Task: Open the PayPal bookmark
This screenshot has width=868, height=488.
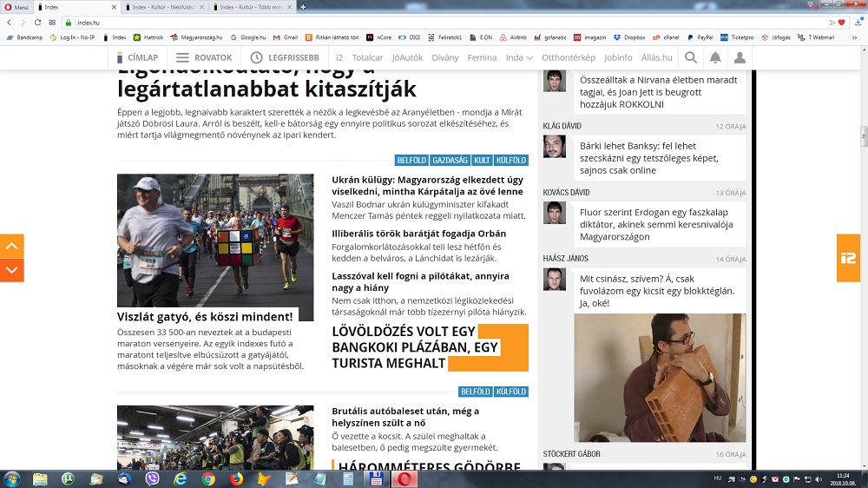Action: [700, 37]
